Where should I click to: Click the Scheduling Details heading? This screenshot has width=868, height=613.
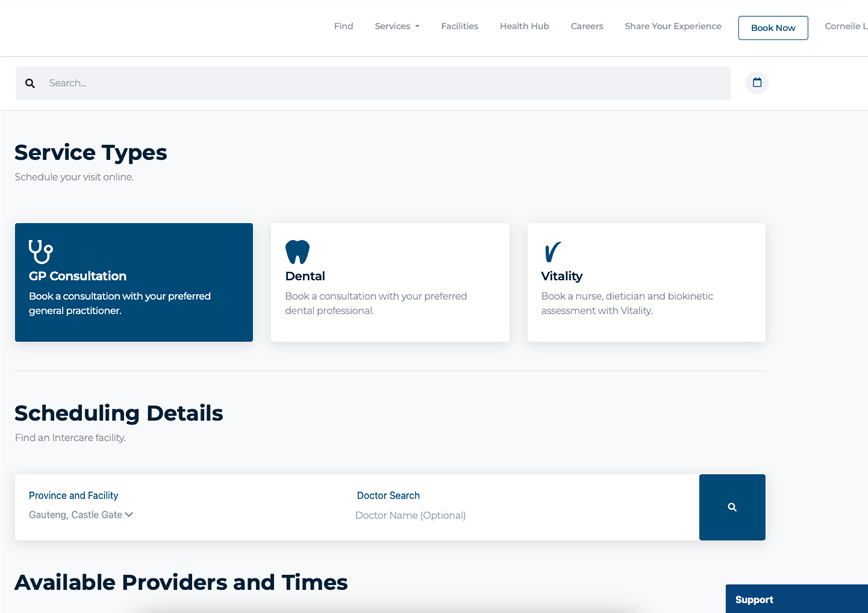click(119, 413)
